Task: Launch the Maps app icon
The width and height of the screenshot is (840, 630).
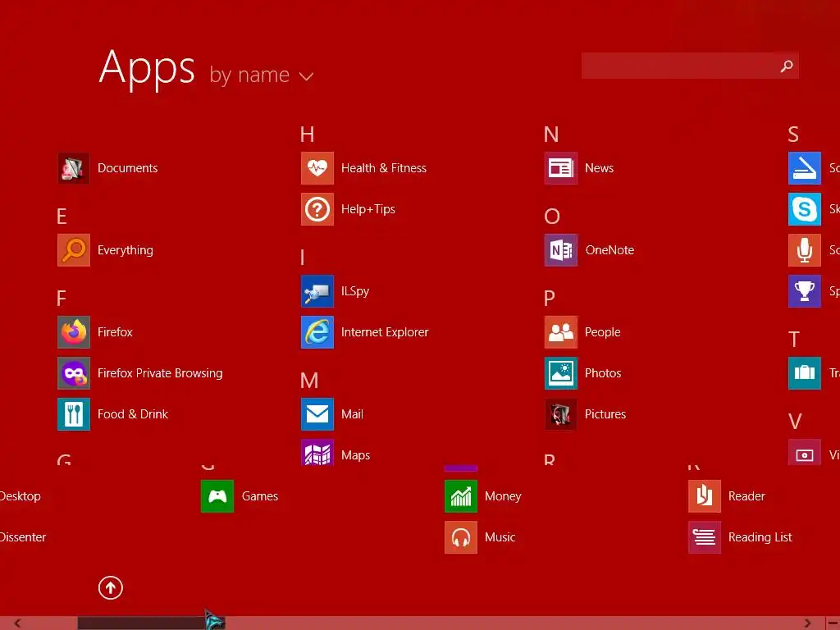Action: pos(317,452)
